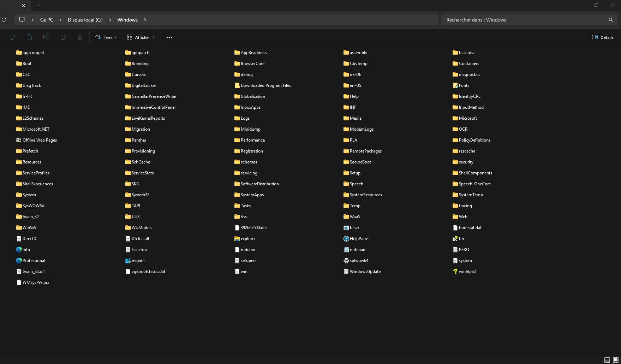Go to Disque local (C:) in the breadcrumb
The height and width of the screenshot is (364, 621).
[85, 20]
